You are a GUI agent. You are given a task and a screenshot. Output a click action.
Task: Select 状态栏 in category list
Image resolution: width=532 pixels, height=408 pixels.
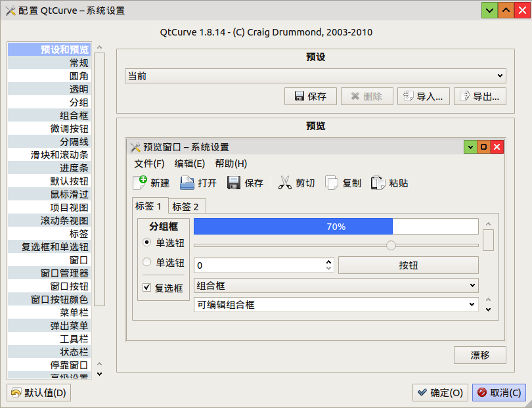point(49,351)
